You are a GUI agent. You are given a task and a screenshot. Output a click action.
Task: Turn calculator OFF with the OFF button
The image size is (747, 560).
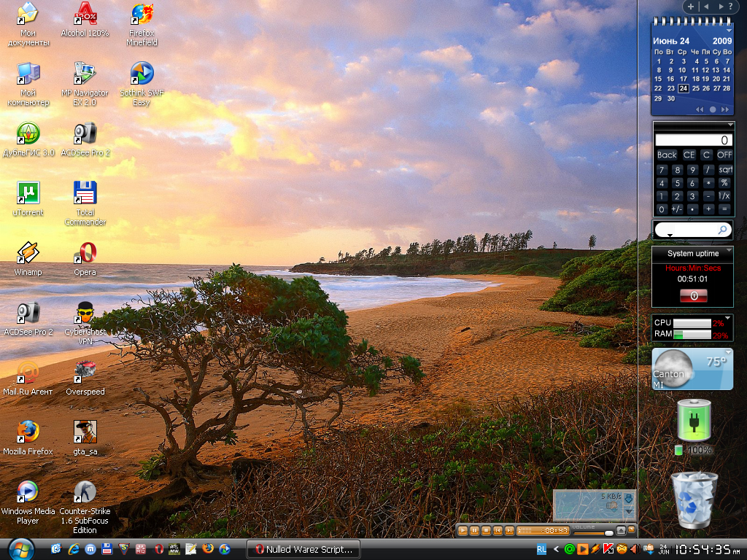pyautogui.click(x=724, y=155)
